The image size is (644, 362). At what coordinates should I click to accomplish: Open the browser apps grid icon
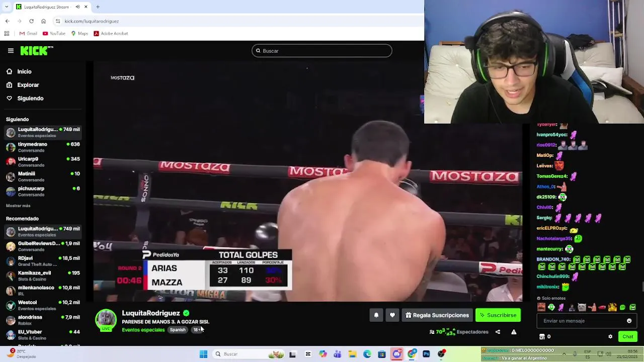(x=7, y=34)
